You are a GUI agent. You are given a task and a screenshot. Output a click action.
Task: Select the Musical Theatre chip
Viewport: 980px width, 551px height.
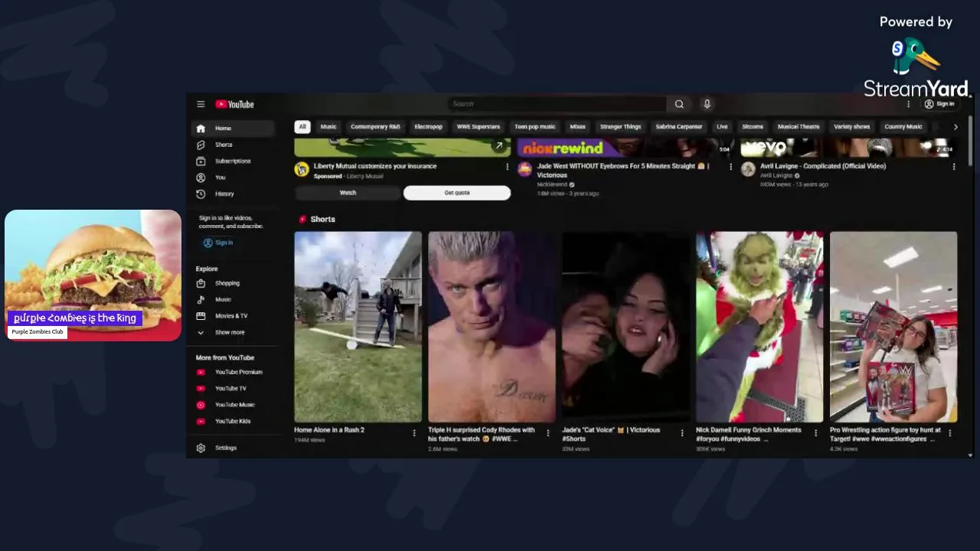click(799, 127)
